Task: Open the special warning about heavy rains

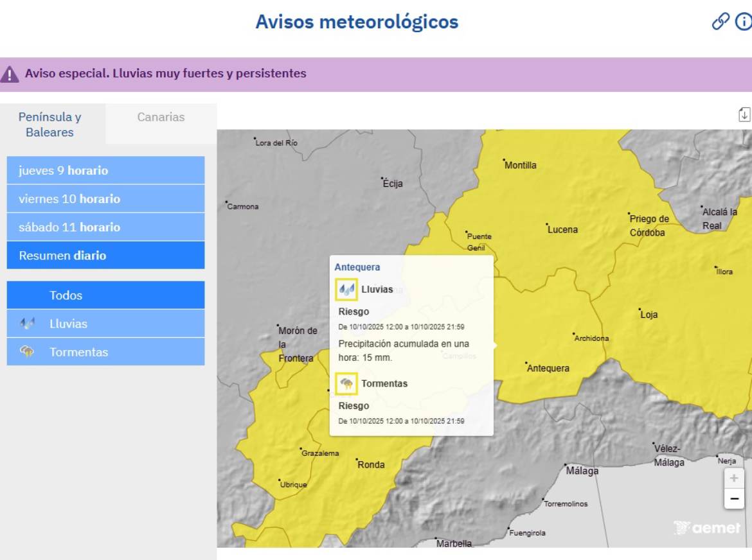Action: (165, 74)
